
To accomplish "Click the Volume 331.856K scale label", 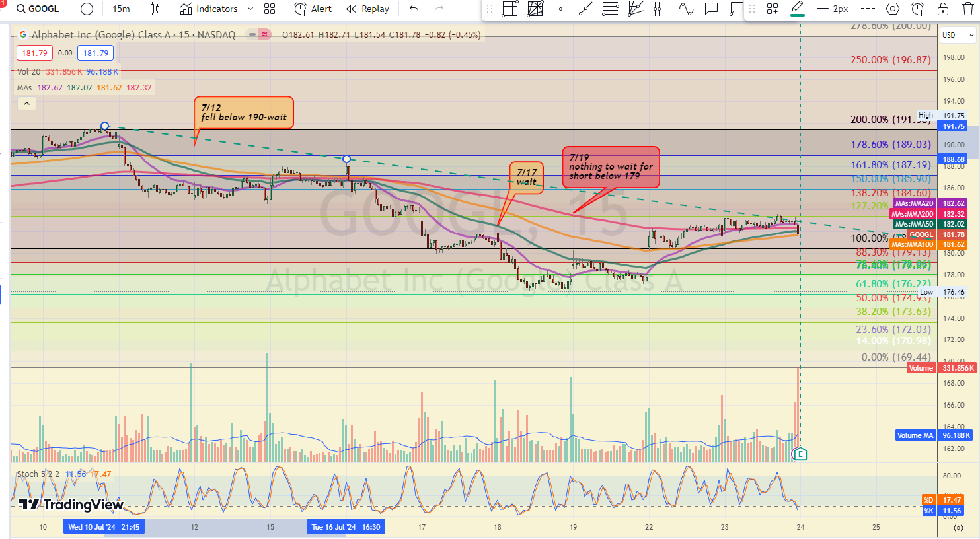I will 942,368.
